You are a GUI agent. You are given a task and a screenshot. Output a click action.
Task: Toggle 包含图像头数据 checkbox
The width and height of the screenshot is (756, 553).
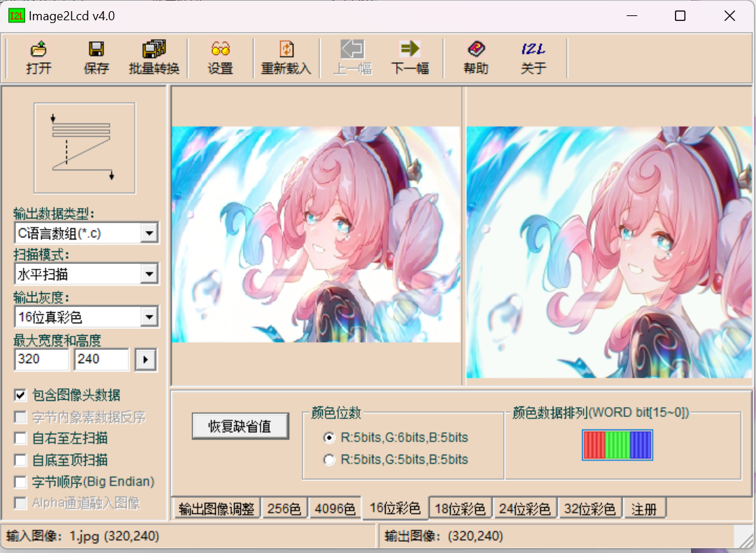20,395
